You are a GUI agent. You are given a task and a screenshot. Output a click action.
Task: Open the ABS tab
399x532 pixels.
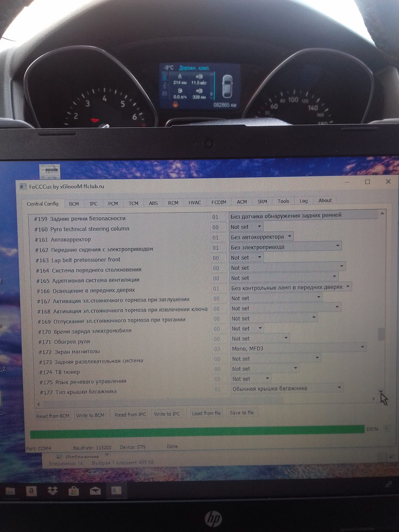coord(153,203)
